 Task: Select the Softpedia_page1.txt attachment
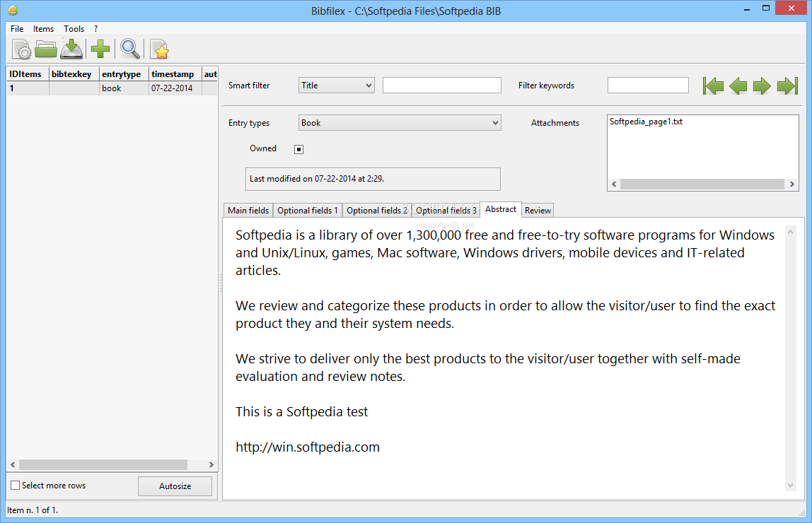646,122
